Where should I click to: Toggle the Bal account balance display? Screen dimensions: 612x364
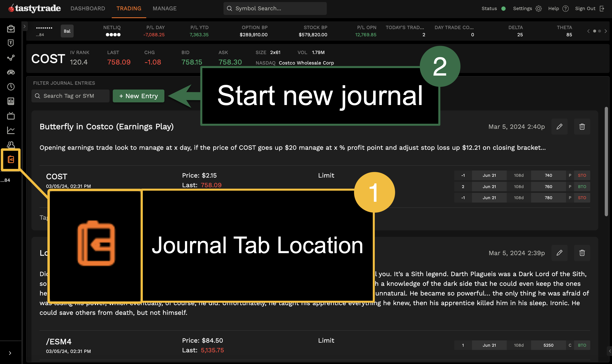pyautogui.click(x=67, y=31)
